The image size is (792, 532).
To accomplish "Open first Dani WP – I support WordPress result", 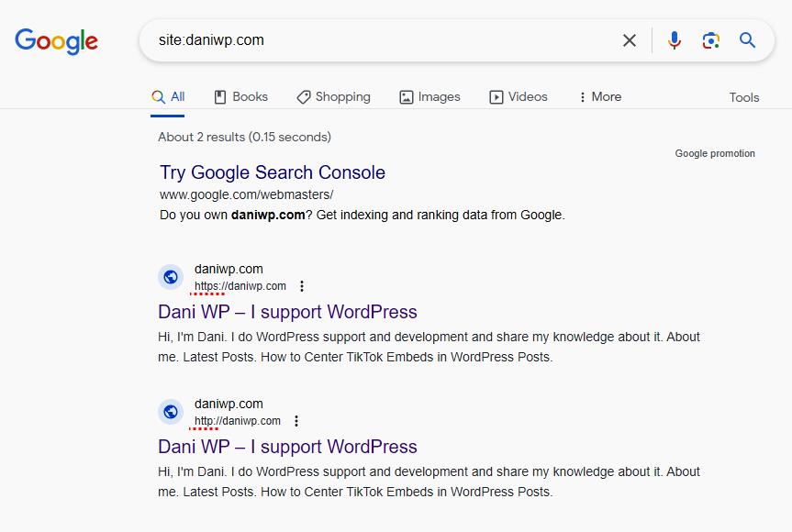I will pyautogui.click(x=287, y=312).
